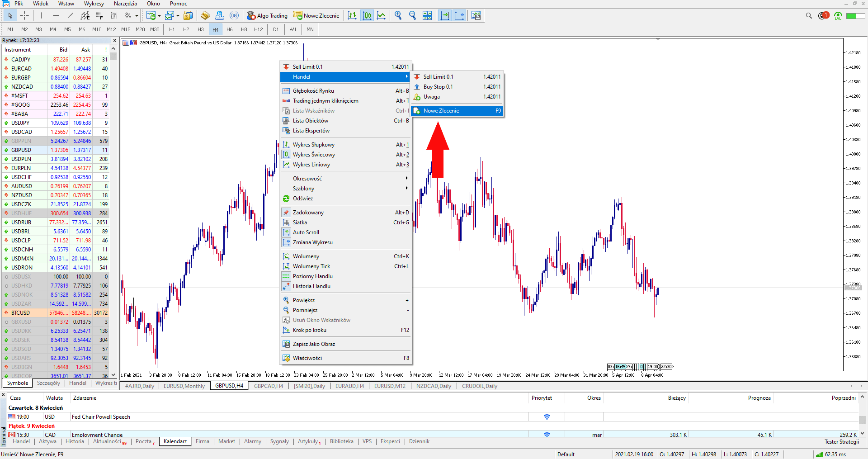Open the CRUDOIL,Daily chart tab
The image size is (868, 459).
479,386
